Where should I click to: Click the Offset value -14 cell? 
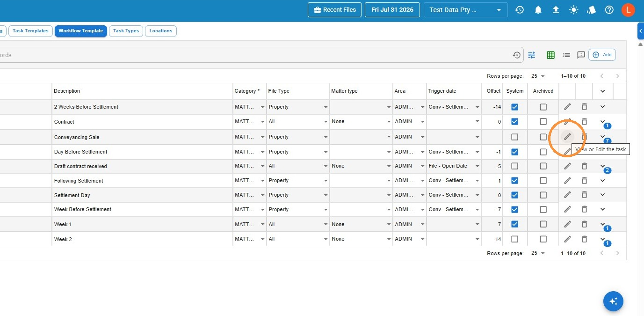click(492, 107)
